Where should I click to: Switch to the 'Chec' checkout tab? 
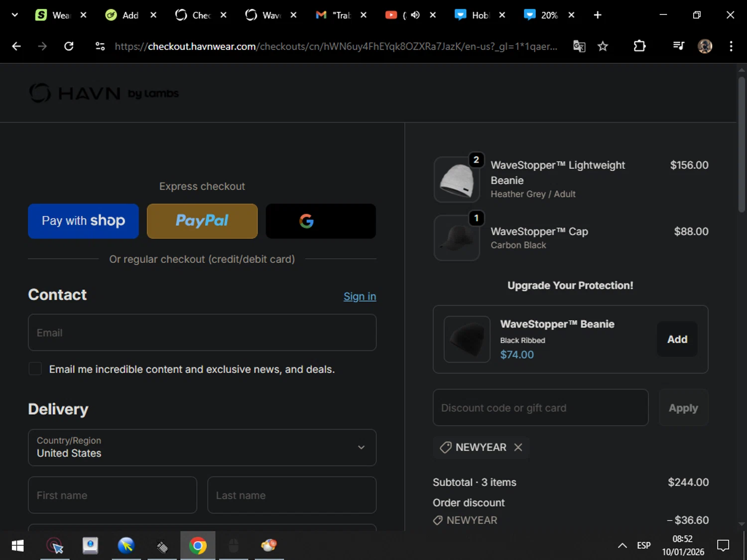(193, 15)
